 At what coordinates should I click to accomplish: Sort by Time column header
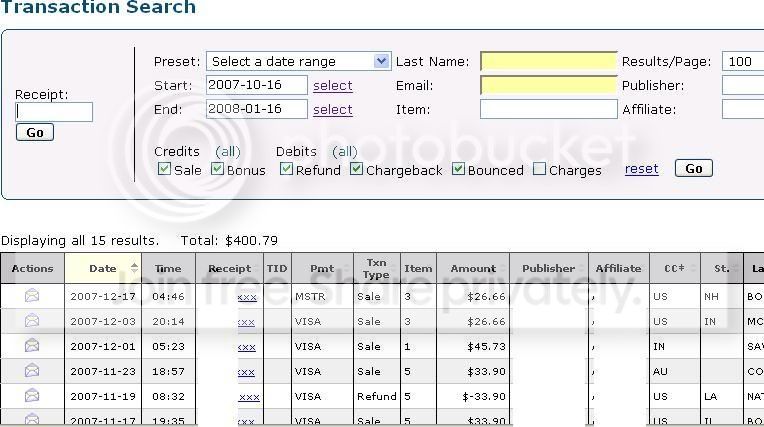168,268
